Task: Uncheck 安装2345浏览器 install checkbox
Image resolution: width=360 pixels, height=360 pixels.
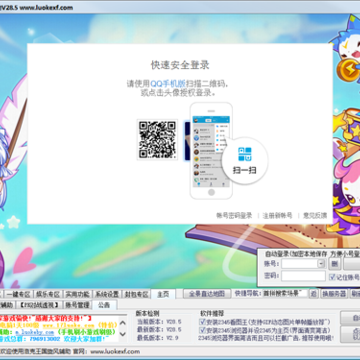Action: 202,330
